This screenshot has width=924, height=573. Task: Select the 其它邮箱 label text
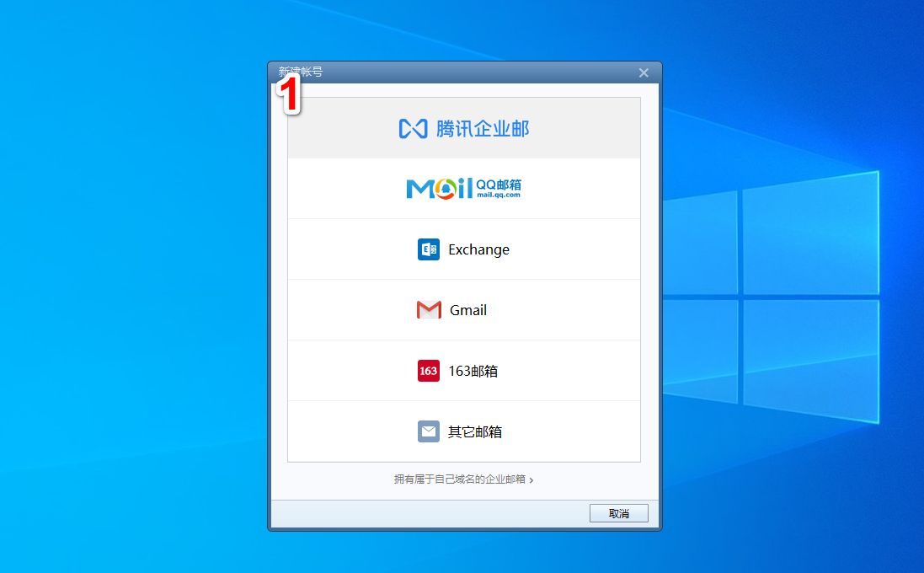(474, 431)
